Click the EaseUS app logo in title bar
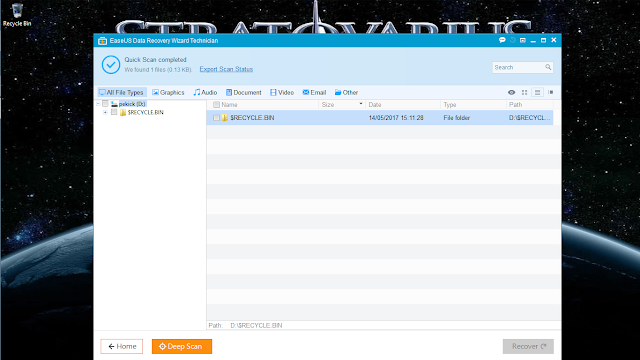640x360 pixels. [102, 41]
